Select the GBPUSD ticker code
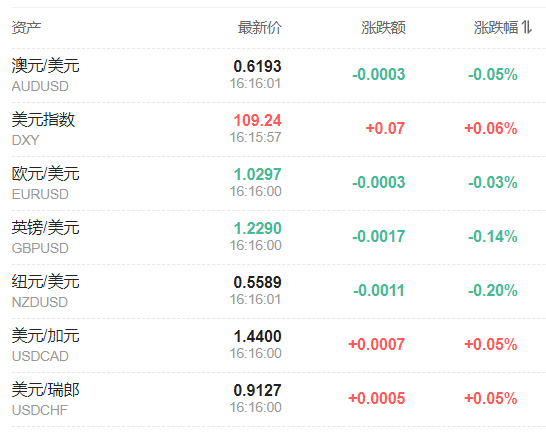The width and height of the screenshot is (546, 432). click(40, 248)
